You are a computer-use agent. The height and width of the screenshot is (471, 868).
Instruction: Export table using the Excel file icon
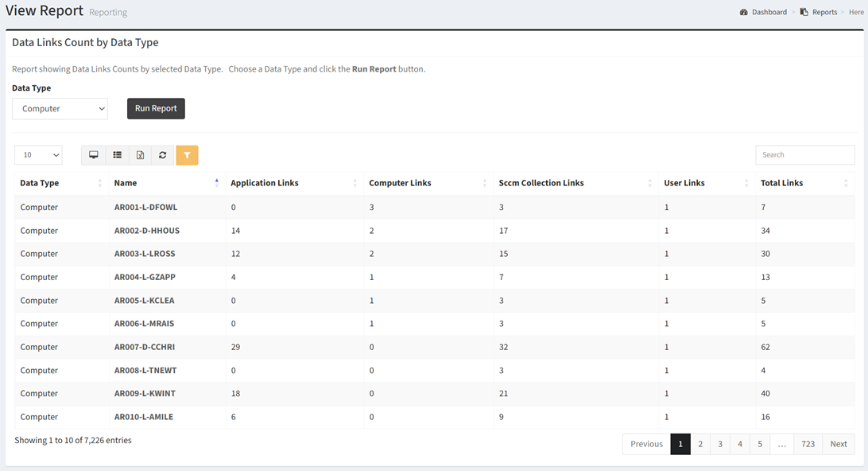pos(140,155)
